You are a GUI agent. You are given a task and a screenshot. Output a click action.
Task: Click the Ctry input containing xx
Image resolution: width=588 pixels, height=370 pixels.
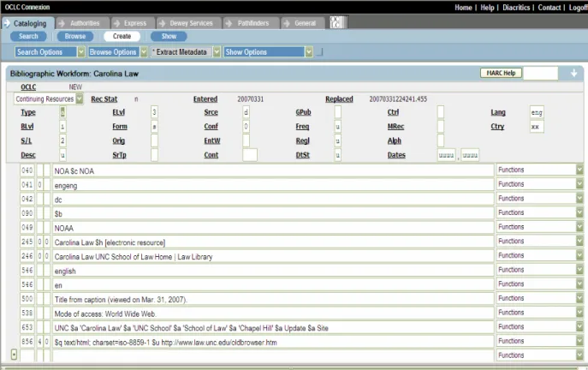(x=537, y=127)
